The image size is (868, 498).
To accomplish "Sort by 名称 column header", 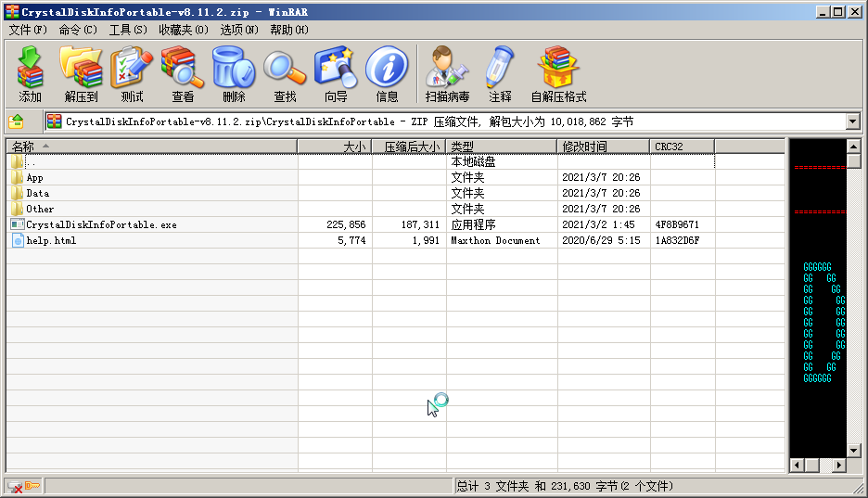I will tap(152, 147).
